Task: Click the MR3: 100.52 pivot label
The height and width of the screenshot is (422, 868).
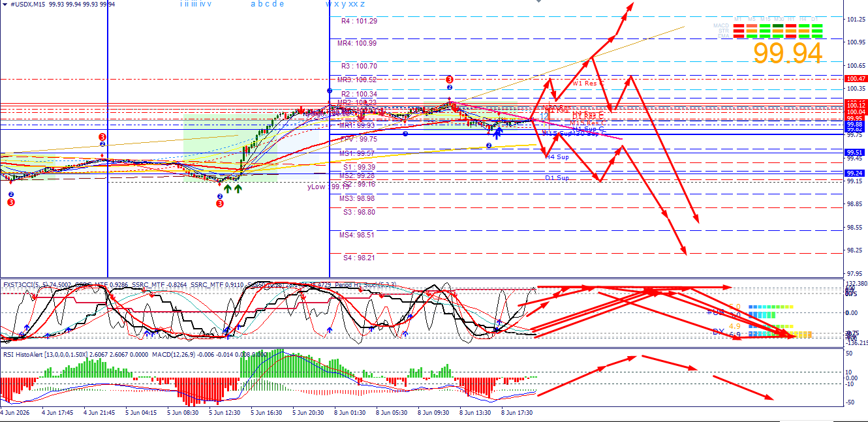Action: [x=357, y=80]
